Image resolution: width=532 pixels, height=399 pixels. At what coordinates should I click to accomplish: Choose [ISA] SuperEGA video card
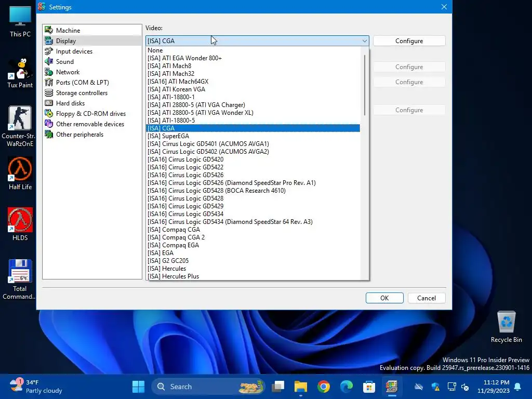(x=253, y=136)
